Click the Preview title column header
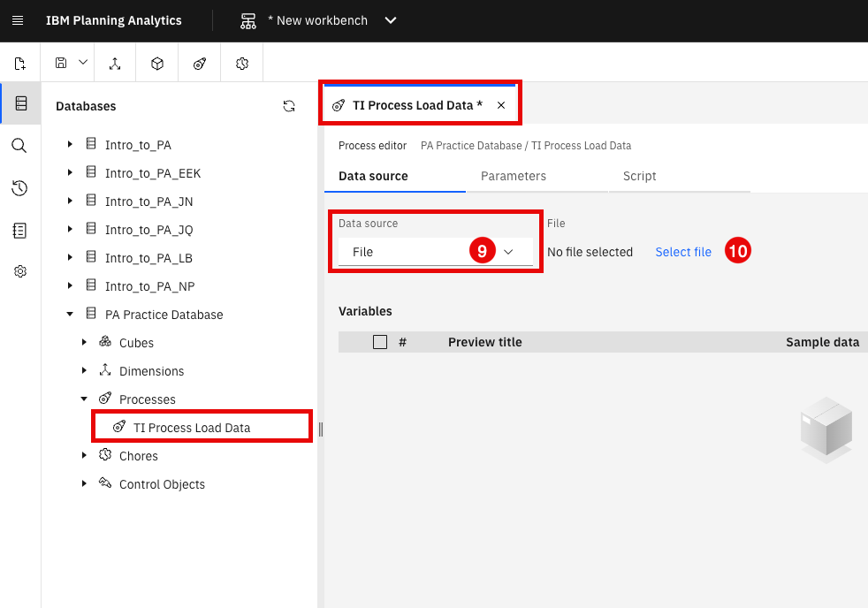Screen dimensions: 868x608 point(485,342)
